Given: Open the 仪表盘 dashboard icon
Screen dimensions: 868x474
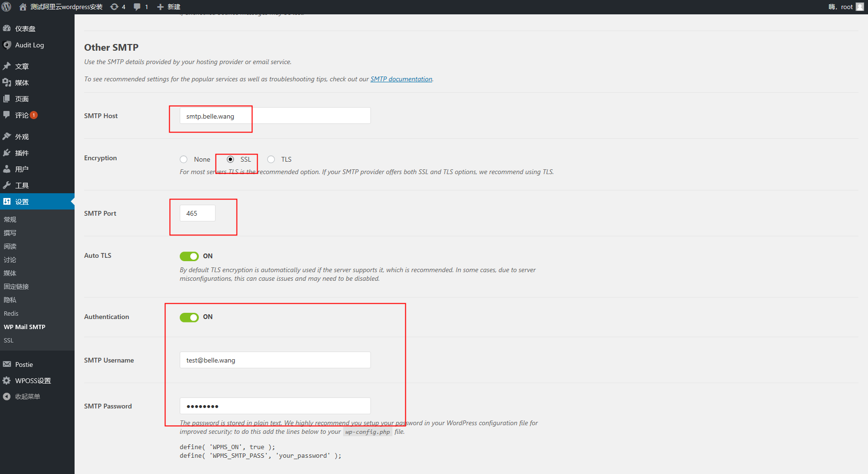Looking at the screenshot, I should pyautogui.click(x=7, y=29).
